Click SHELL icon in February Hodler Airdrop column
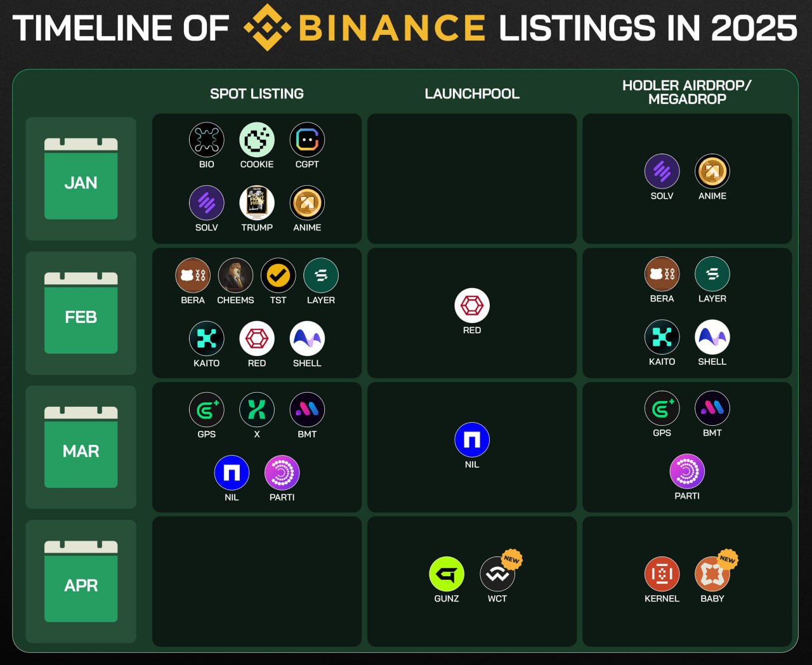The height and width of the screenshot is (665, 812). pos(712,337)
